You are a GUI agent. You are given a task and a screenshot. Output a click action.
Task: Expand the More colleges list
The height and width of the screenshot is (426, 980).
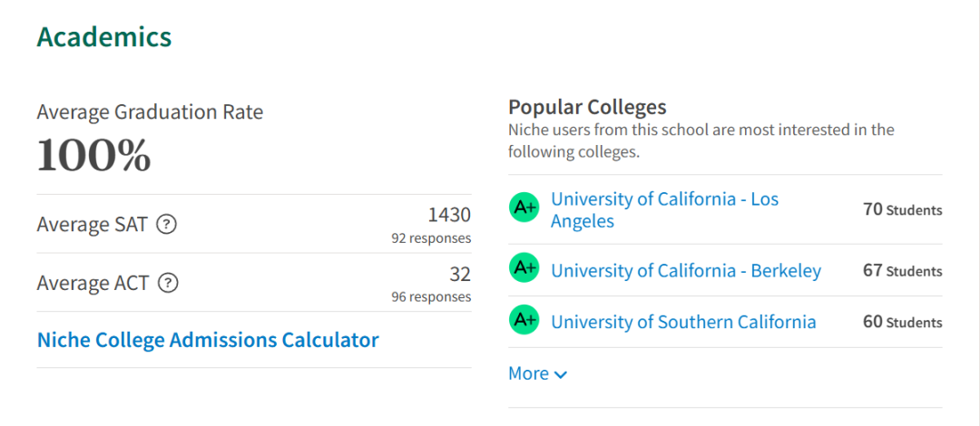click(537, 373)
